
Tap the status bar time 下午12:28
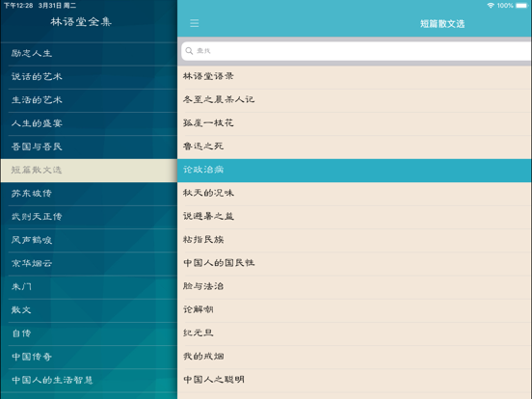(18, 6)
